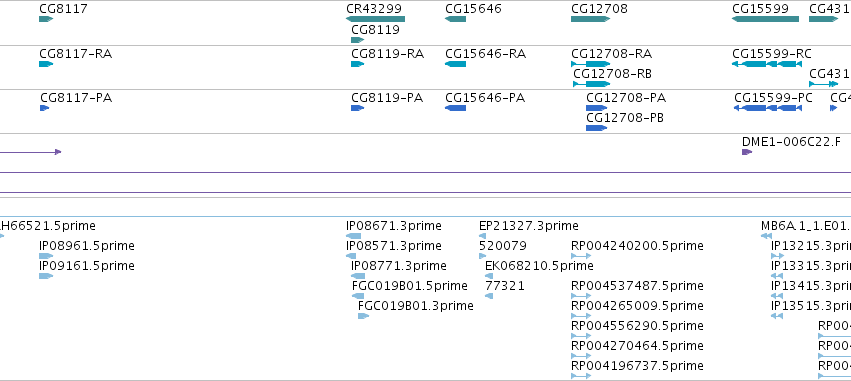Click the EP21327.3prime label
Image resolution: width=851 pixels, height=381 pixels.
coord(529,226)
